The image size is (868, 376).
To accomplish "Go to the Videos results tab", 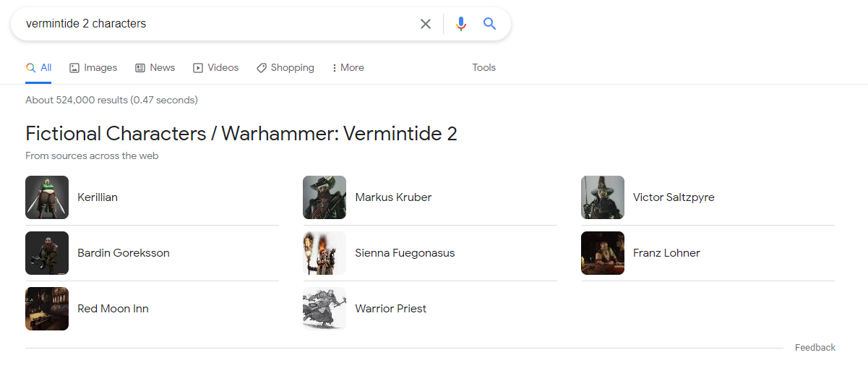I will pos(215,68).
